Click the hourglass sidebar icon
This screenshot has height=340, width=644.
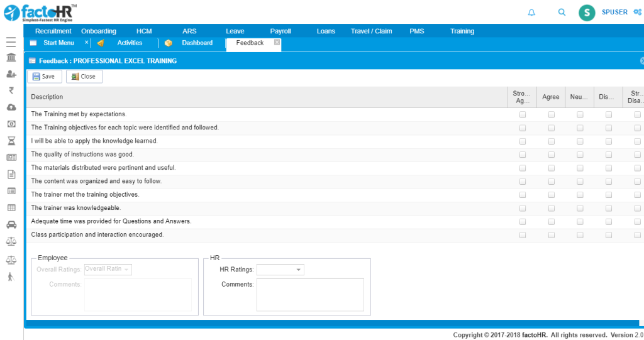click(11, 141)
